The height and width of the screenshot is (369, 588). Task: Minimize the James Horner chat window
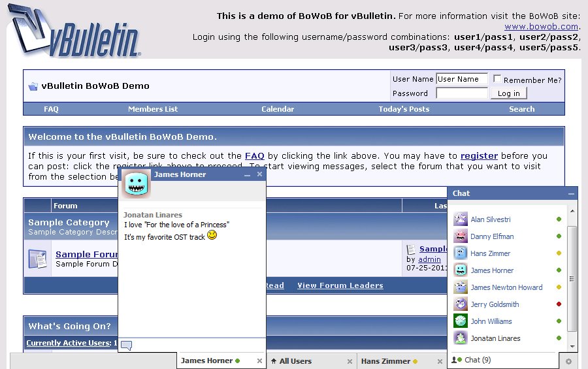click(x=247, y=175)
